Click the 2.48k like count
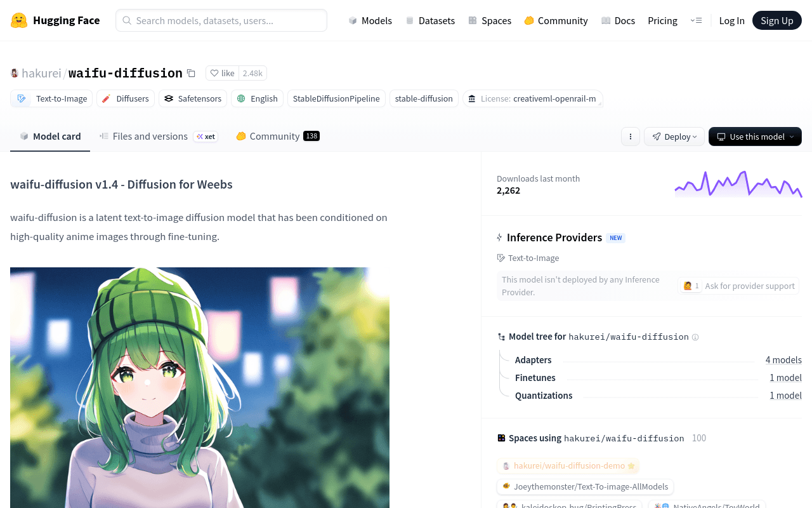The height and width of the screenshot is (508, 812). pos(252,73)
